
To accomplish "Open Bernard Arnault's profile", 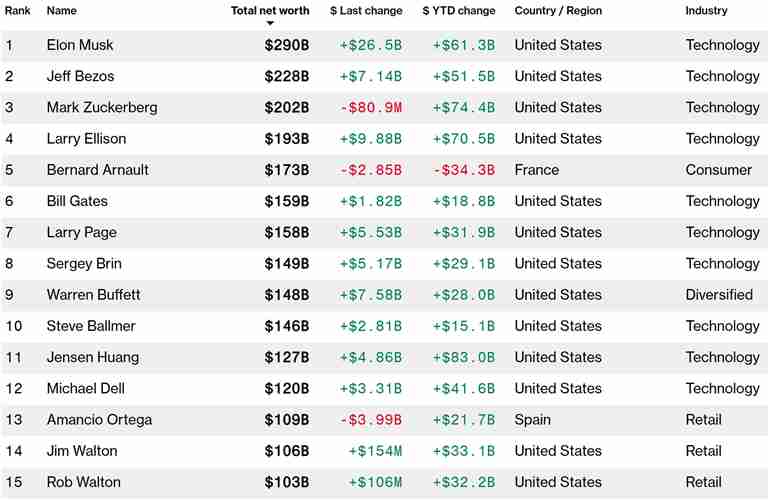I will 97,170.
